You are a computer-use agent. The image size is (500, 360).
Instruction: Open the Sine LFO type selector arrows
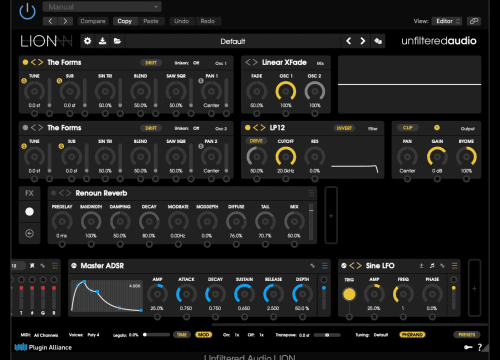355,266
